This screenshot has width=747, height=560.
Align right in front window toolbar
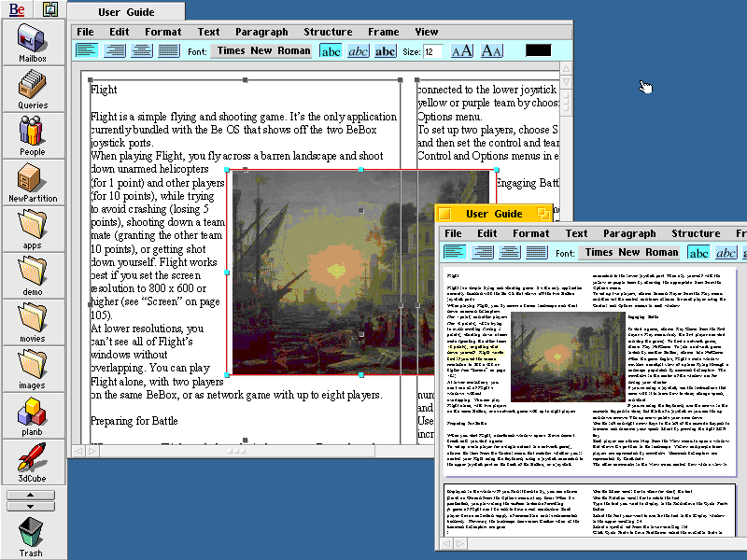483,252
